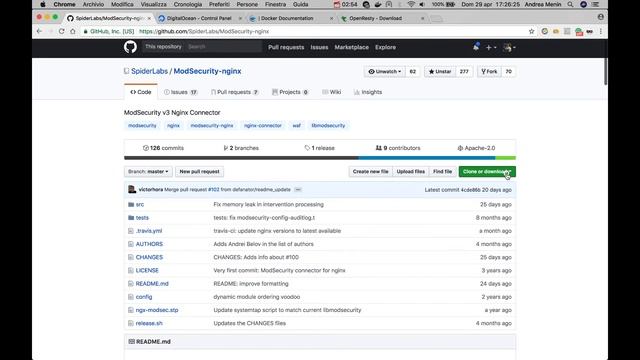Click the Spotlight search icon in menu bar
Screen dimensions: 640x360
pos(570,4)
